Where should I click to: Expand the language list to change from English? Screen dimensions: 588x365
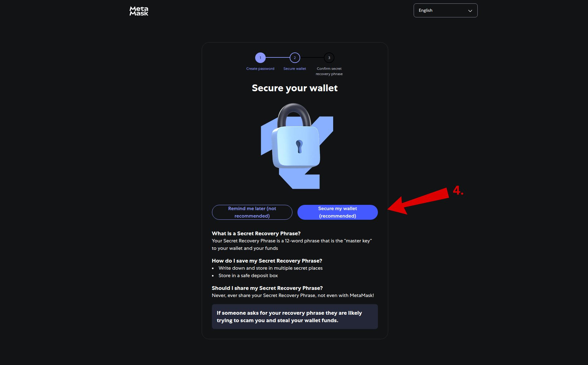click(445, 10)
